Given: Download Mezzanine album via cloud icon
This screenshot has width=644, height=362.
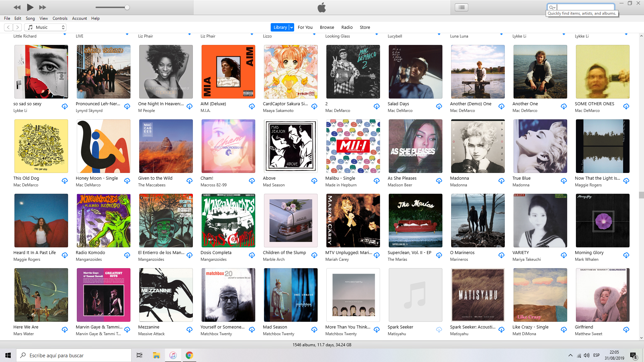Looking at the screenshot, I should pyautogui.click(x=190, y=330).
